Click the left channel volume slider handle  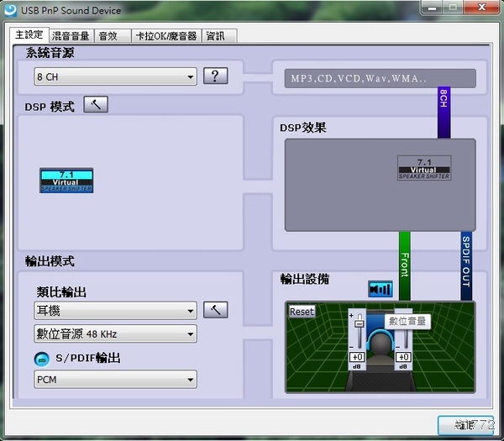pyautogui.click(x=358, y=323)
